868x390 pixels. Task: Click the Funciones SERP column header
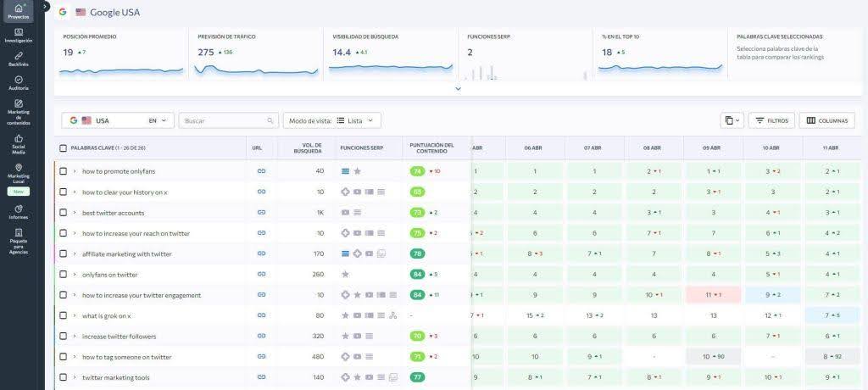coord(361,148)
